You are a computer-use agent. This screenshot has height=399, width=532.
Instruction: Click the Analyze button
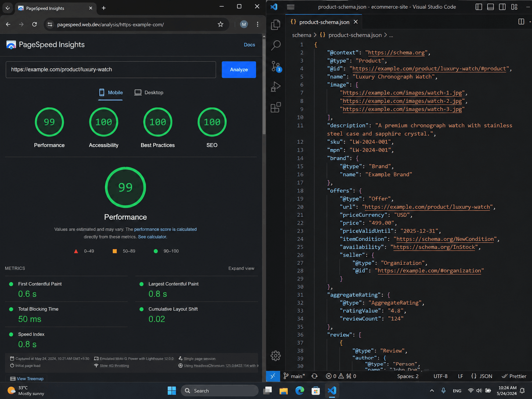click(x=239, y=69)
